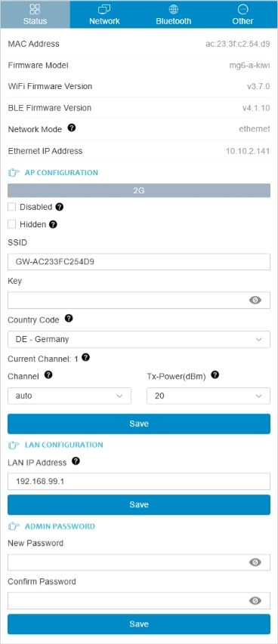Screen dimensions: 278x644
Task: Open the Bluetooth tab
Action: [174, 14]
